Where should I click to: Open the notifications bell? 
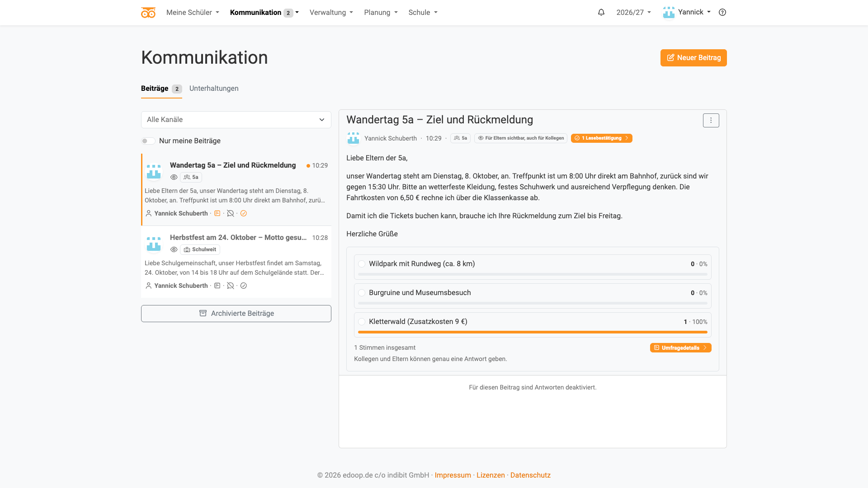601,13
